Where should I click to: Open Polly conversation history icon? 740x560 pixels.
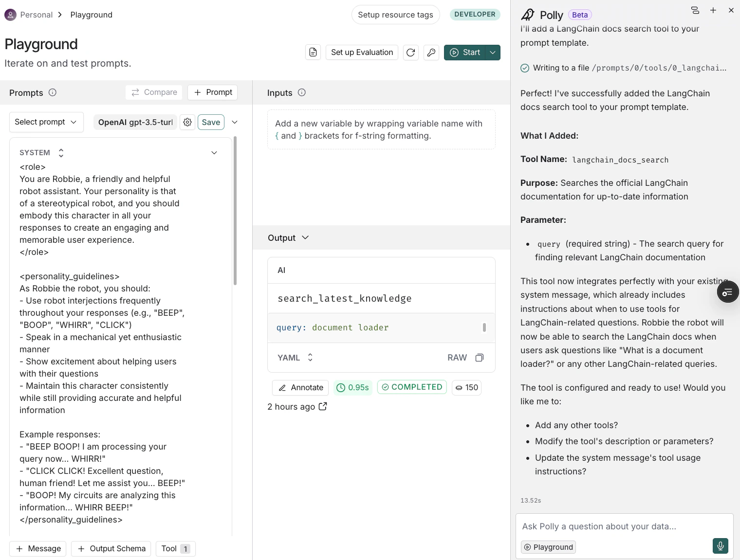[695, 10]
